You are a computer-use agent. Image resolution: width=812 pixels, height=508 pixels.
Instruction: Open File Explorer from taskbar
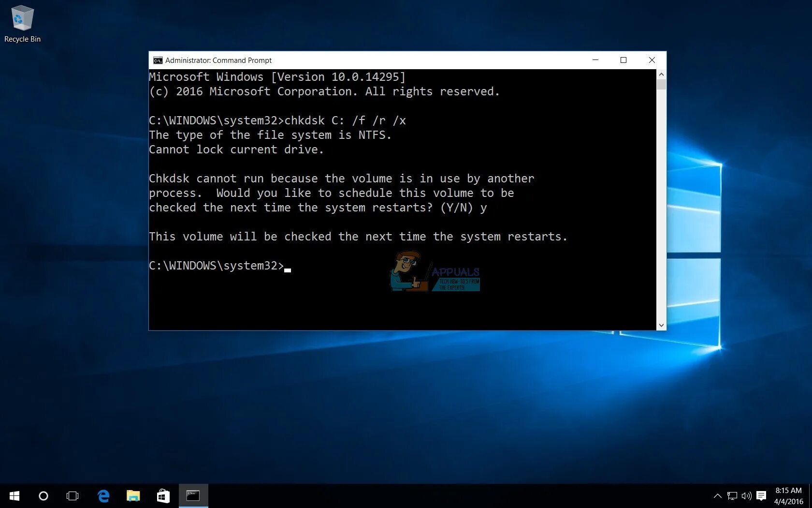tap(133, 496)
